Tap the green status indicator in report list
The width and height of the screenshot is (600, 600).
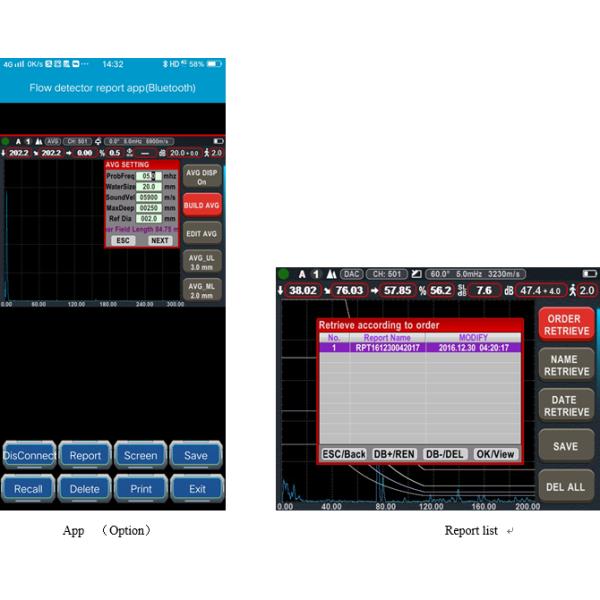[284, 273]
